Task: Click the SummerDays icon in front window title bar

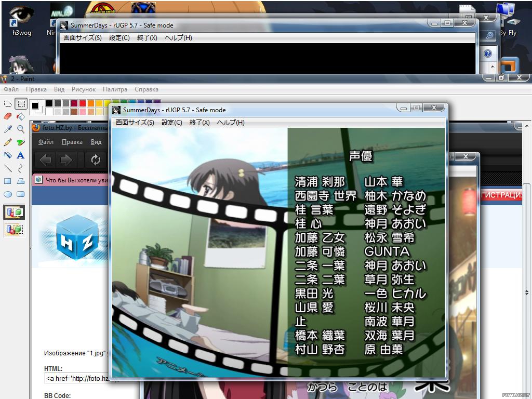Action: point(116,110)
